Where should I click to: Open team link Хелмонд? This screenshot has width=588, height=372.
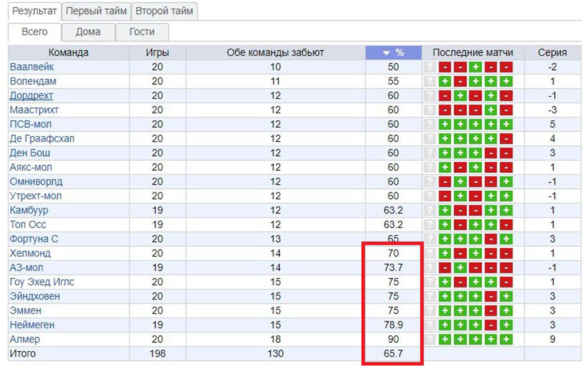[30, 253]
